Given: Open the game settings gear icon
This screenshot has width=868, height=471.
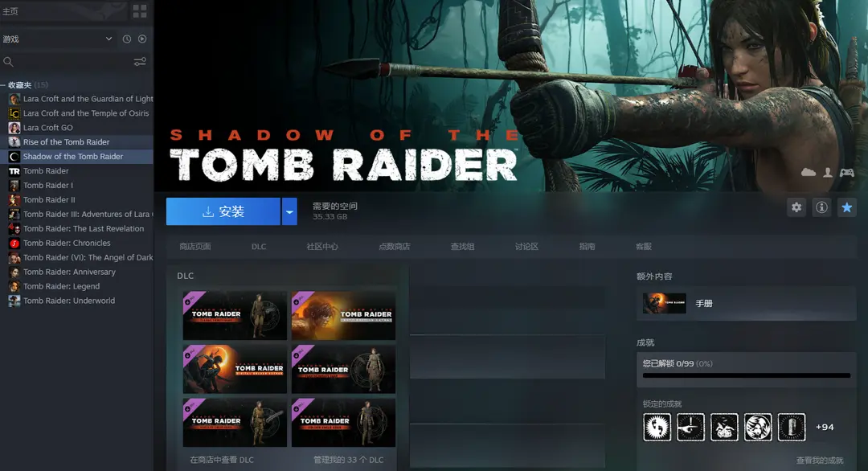Looking at the screenshot, I should point(796,207).
